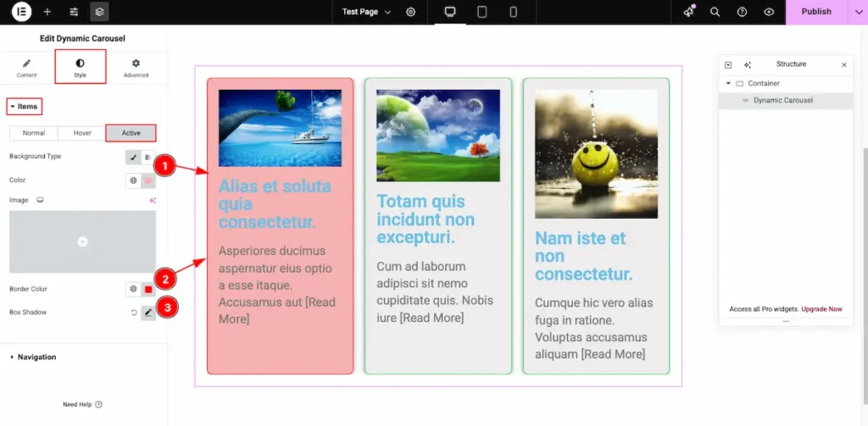Click the Publish button
This screenshot has width=868, height=426.
(815, 12)
